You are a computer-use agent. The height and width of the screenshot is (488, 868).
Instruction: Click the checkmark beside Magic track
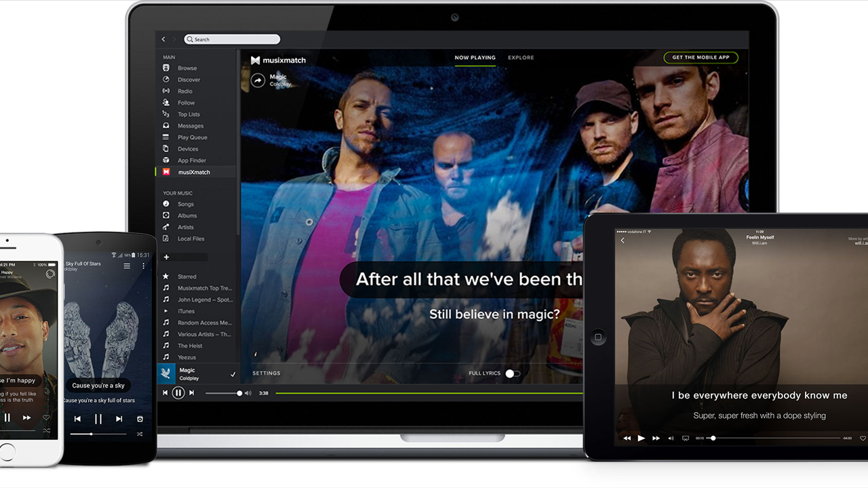tap(233, 374)
